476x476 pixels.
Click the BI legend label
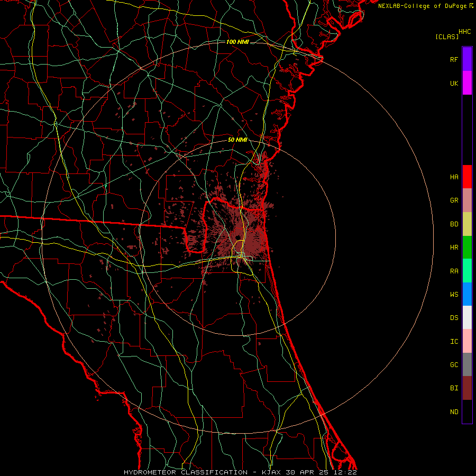coord(454,388)
